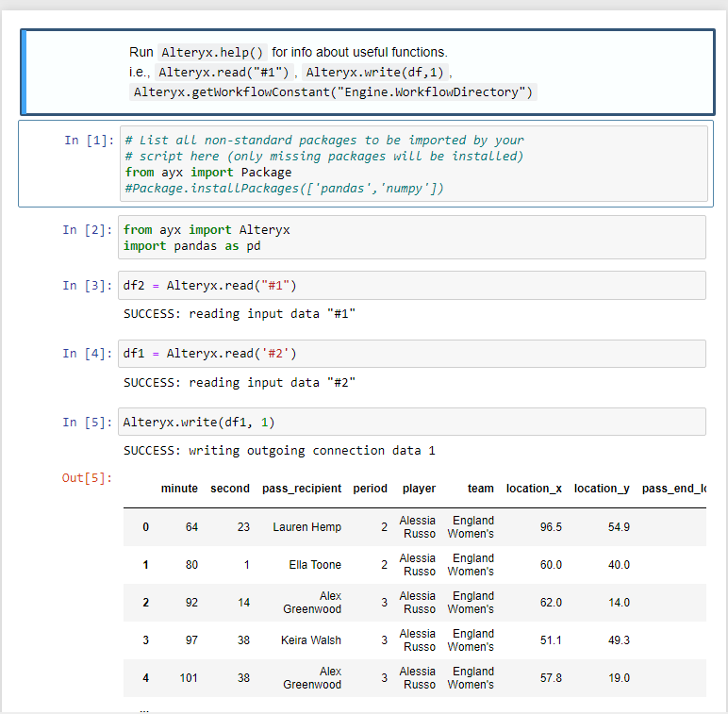Click the 'period' column header
The width and height of the screenshot is (728, 714).
[371, 489]
